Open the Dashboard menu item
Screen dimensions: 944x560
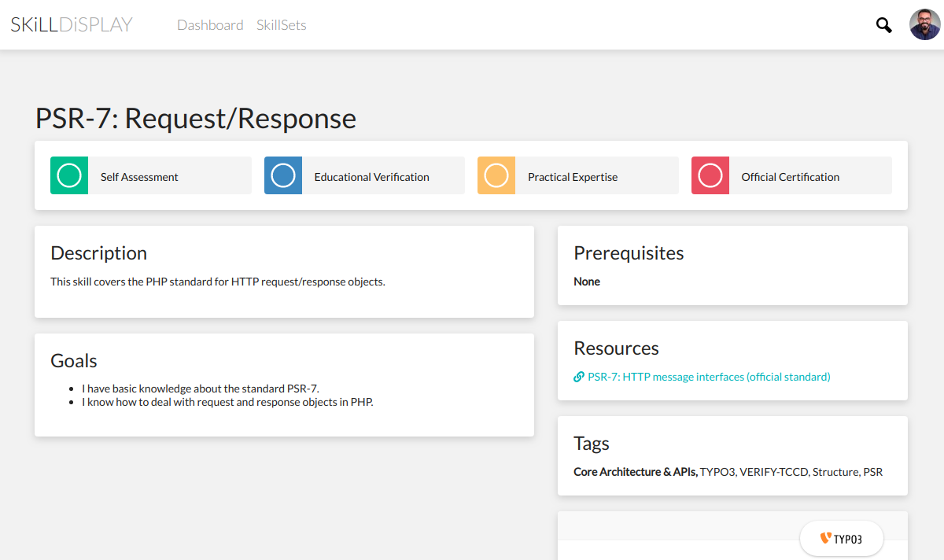tap(210, 25)
